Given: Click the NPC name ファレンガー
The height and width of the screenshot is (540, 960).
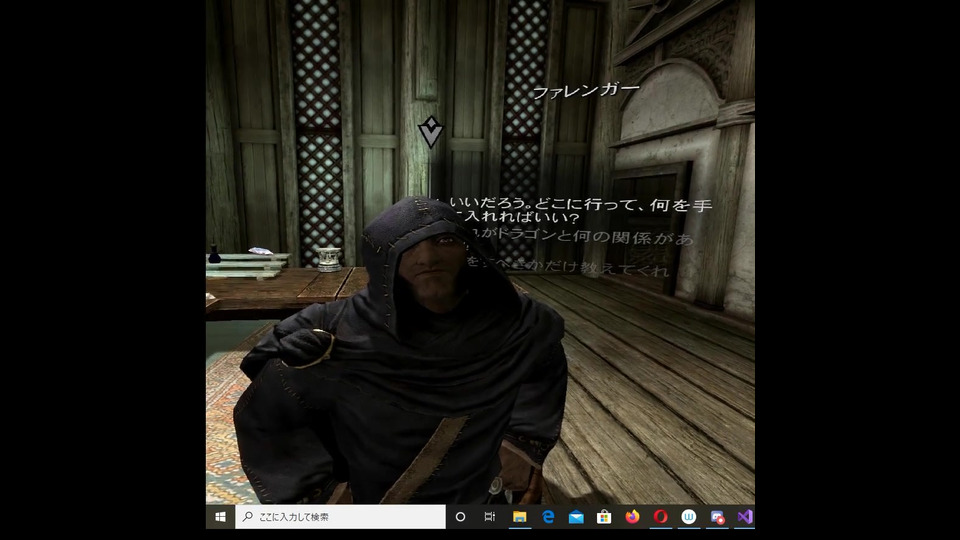Looking at the screenshot, I should point(586,91).
